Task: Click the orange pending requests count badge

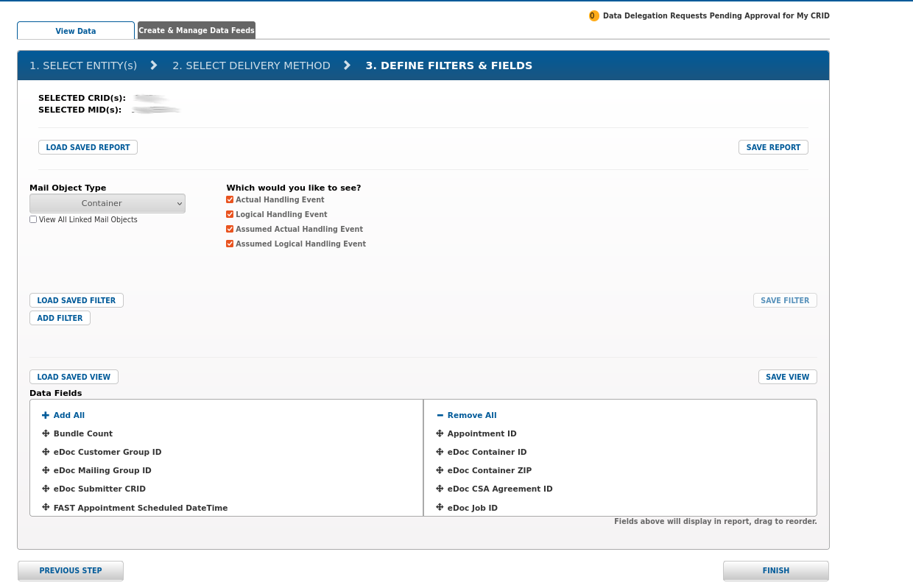Action: click(x=593, y=16)
